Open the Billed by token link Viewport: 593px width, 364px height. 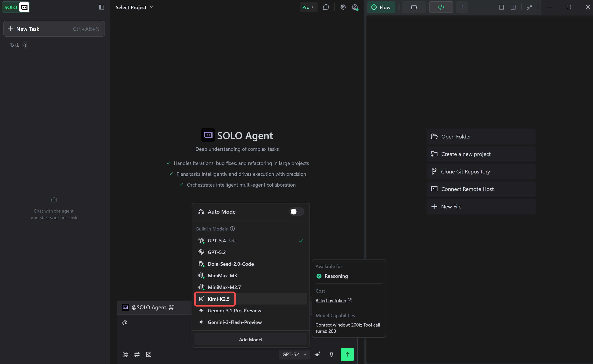tap(331, 300)
